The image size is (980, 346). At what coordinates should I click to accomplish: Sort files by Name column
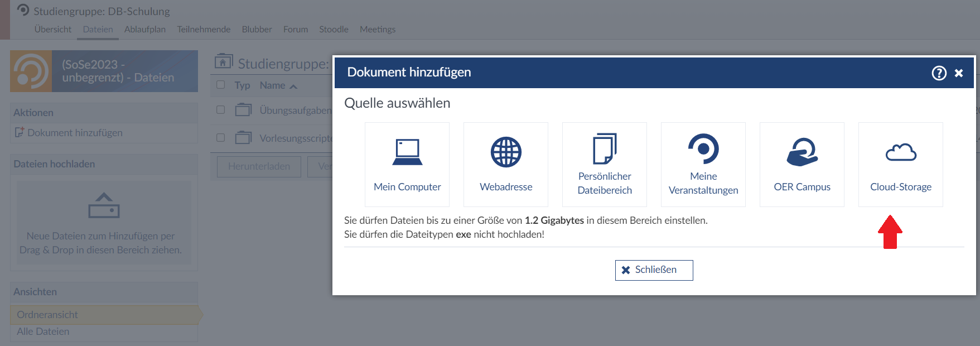click(x=273, y=85)
